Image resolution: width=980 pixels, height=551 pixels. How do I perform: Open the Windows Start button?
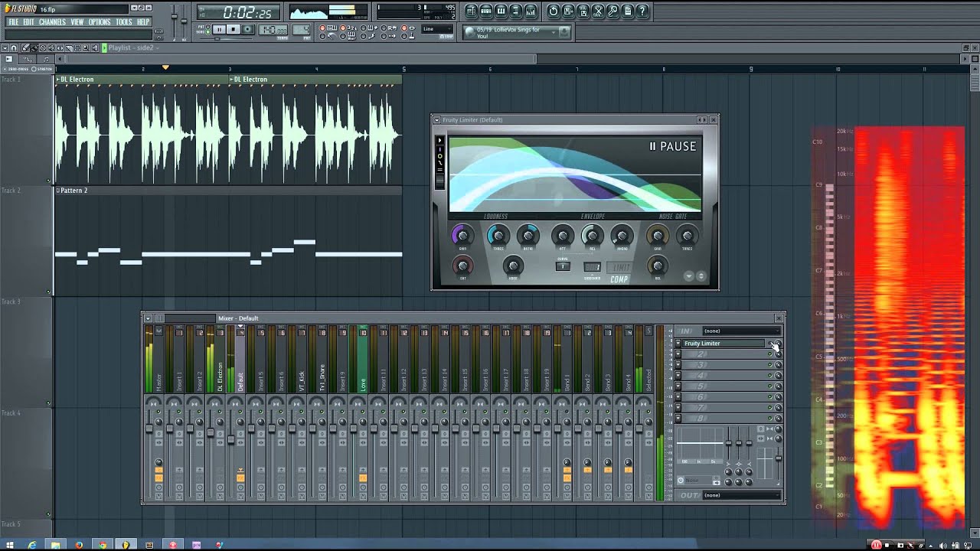(10, 545)
